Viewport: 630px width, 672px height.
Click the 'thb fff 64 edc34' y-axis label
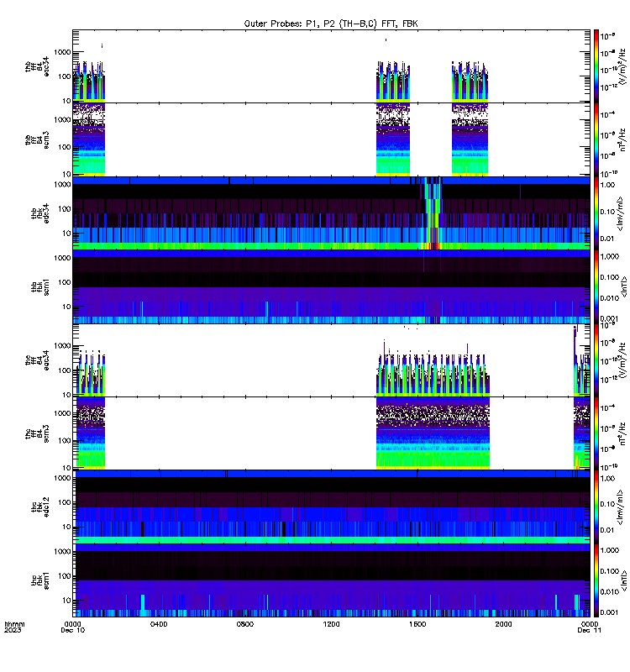point(37,67)
